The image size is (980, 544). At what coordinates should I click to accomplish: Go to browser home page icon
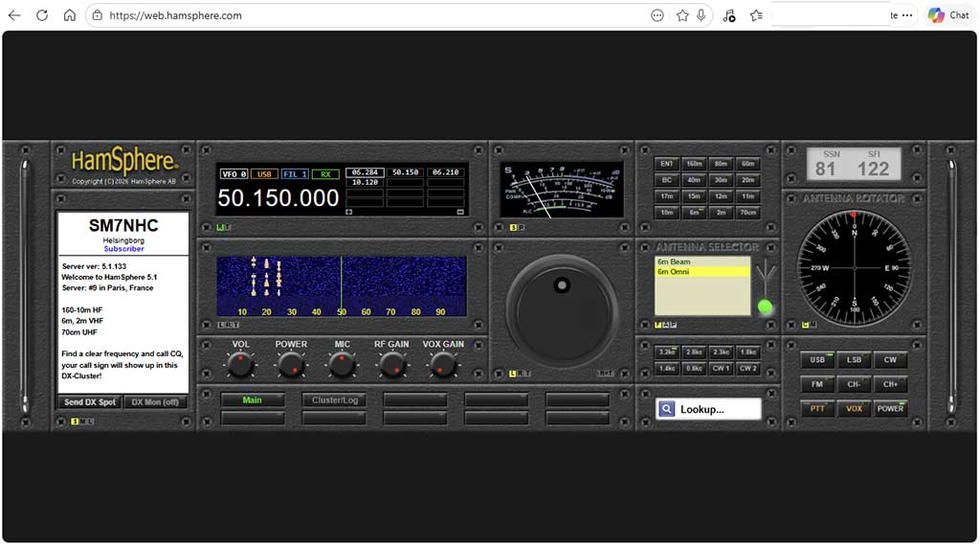click(x=69, y=15)
